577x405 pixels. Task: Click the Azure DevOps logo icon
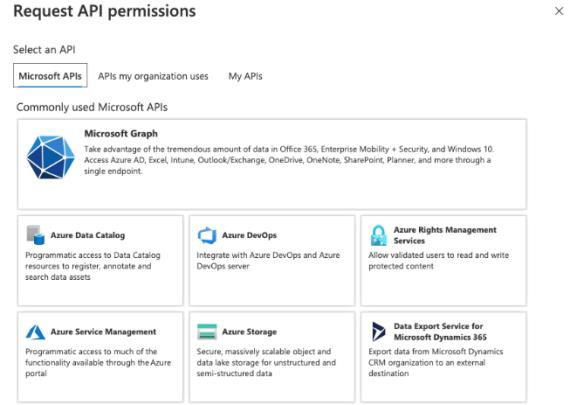[207, 235]
